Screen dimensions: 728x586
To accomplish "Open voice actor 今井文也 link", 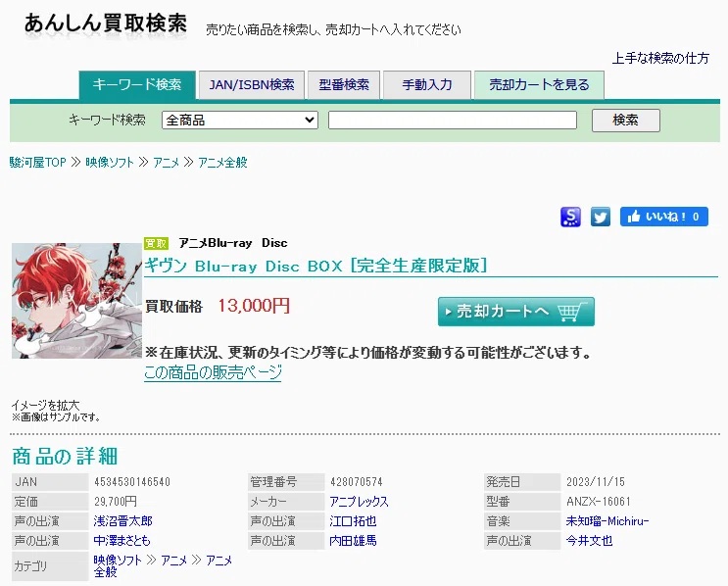I will point(589,541).
